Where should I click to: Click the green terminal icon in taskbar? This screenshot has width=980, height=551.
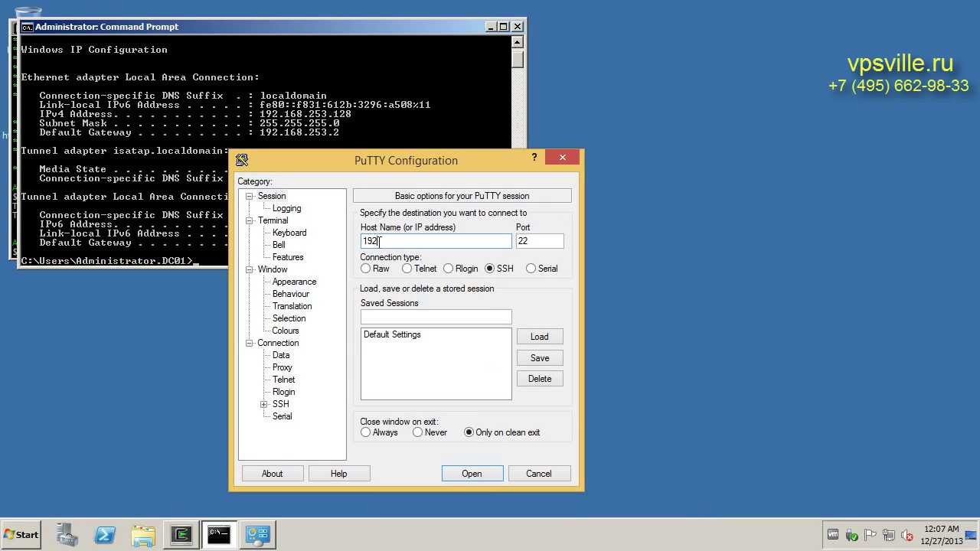(x=181, y=534)
